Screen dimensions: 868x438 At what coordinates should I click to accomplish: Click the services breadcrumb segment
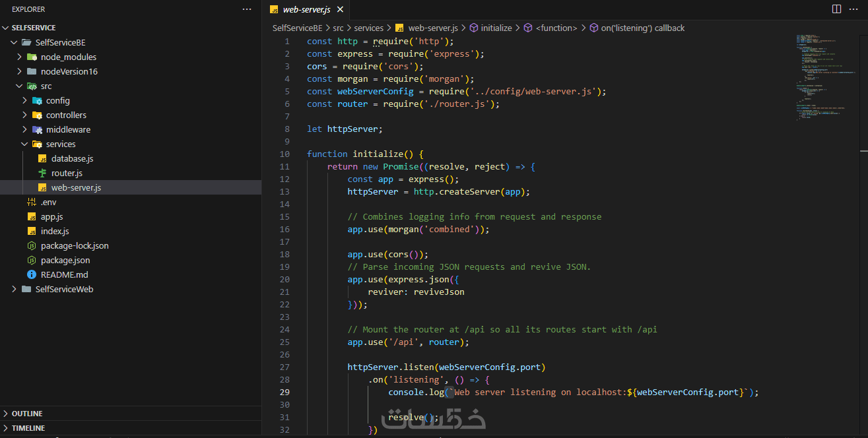368,28
